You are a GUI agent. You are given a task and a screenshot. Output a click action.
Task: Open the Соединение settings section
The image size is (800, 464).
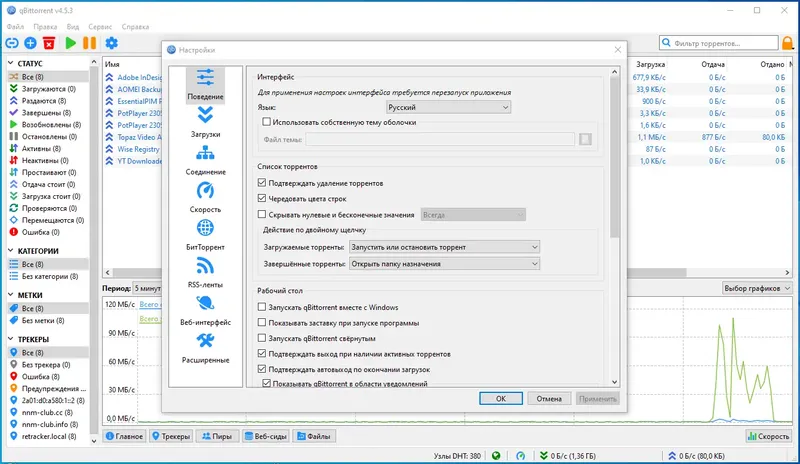click(x=205, y=160)
